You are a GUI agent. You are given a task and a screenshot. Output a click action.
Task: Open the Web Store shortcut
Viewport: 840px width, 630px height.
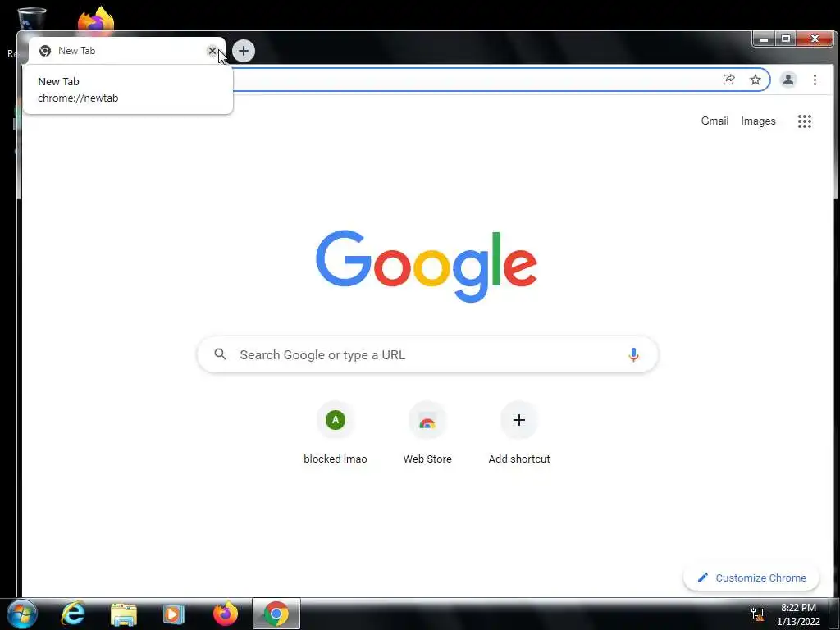tap(427, 433)
